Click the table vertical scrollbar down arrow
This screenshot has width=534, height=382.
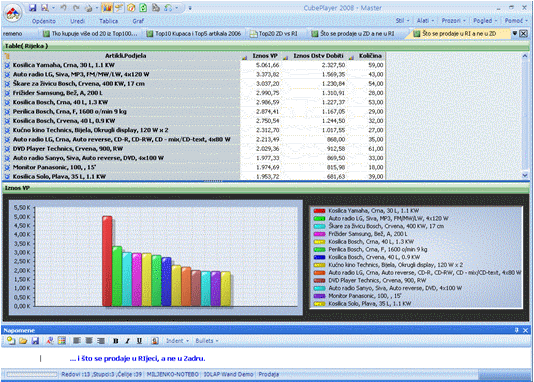click(525, 175)
